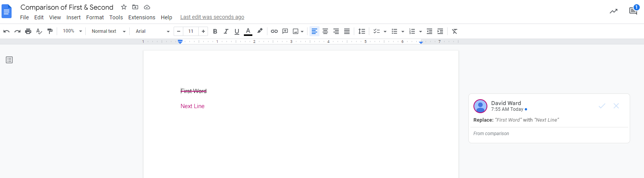Click the add comment toolbar icon
The height and width of the screenshot is (178, 644).
pos(285,31)
